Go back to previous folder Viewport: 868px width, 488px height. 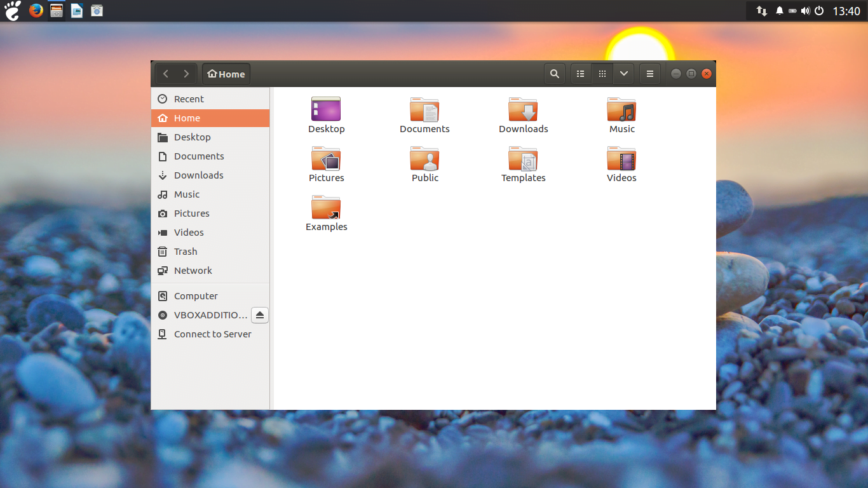point(166,74)
